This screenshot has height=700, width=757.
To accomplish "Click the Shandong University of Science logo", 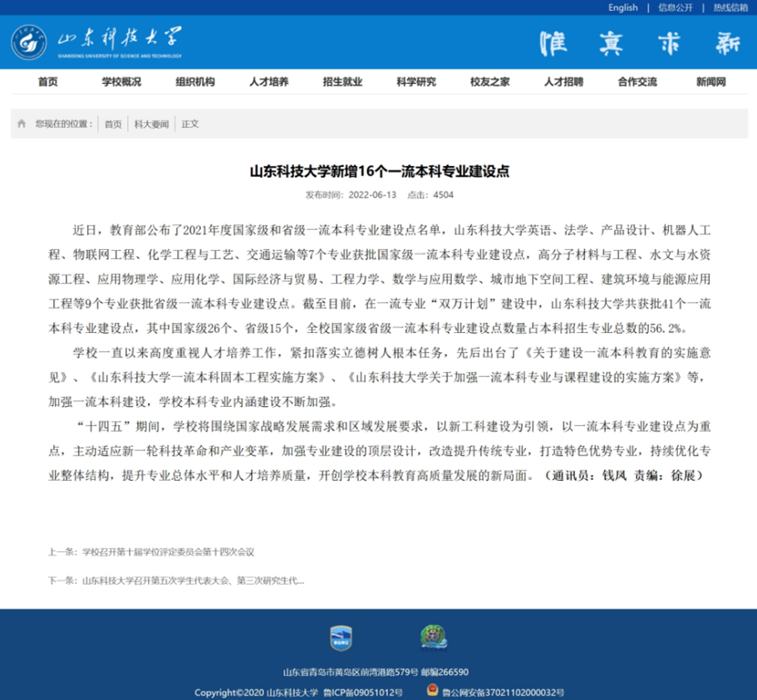I will 96,42.
